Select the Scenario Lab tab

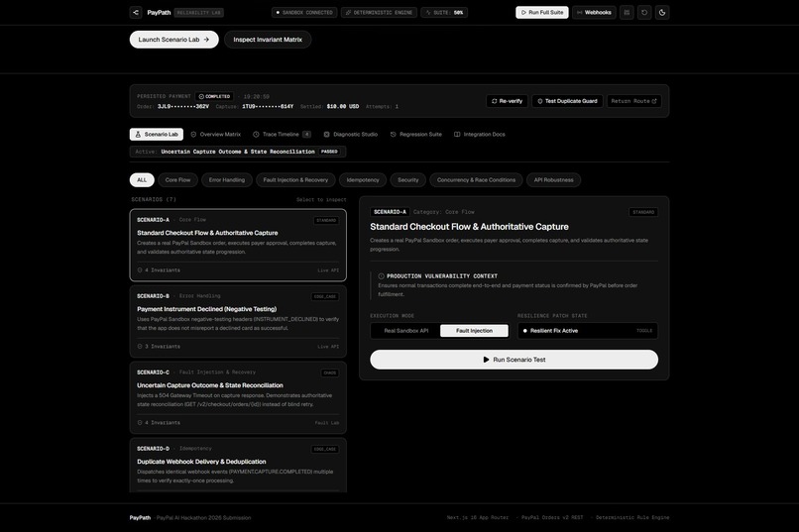(157, 135)
